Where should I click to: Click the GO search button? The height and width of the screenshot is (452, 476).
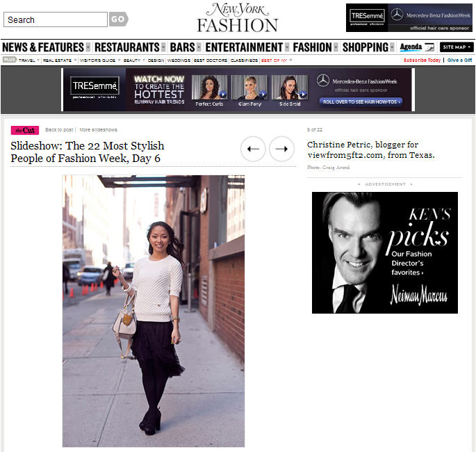pyautogui.click(x=118, y=19)
